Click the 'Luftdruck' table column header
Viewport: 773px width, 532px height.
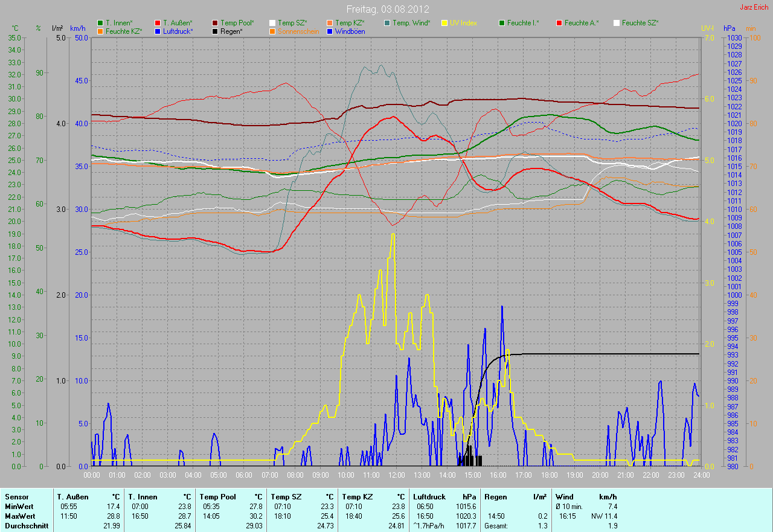(430, 497)
